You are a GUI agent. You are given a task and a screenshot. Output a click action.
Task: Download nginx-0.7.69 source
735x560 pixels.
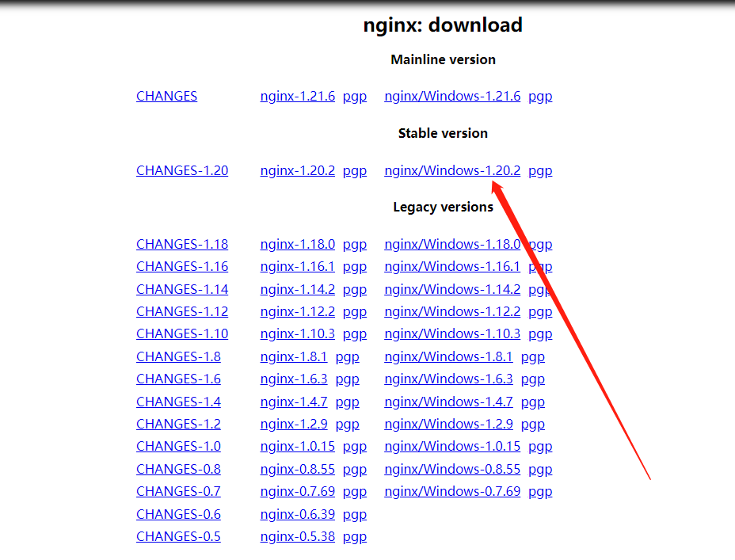298,491
